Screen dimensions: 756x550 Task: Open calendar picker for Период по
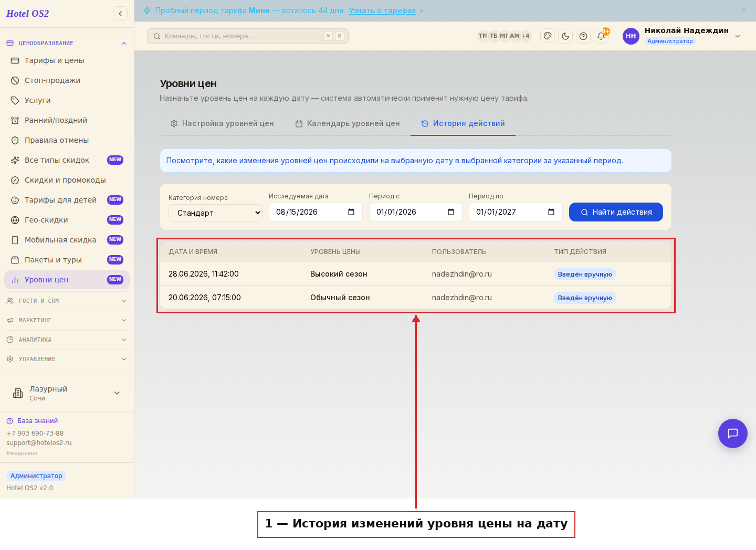(551, 212)
